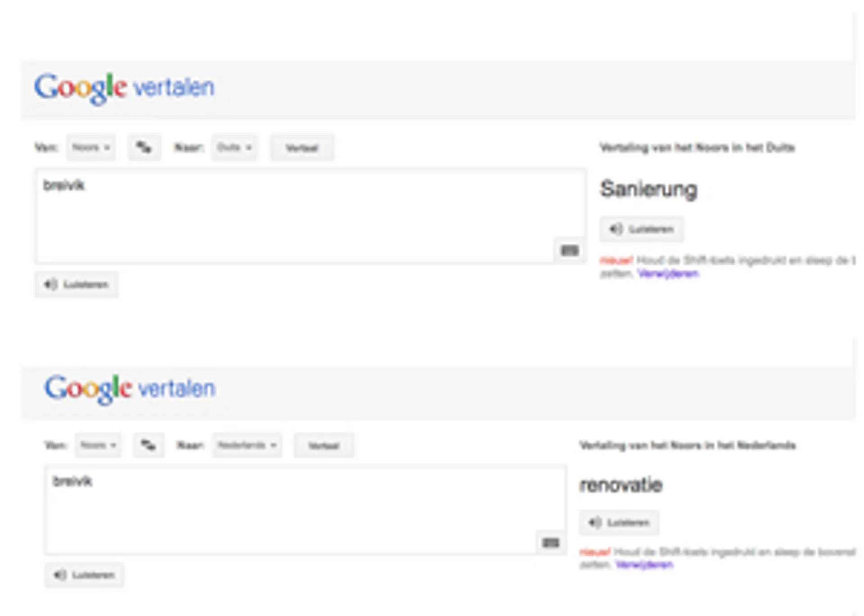864x616 pixels.
Task: Click the top Google vertalen logo
Action: pyautogui.click(x=124, y=87)
